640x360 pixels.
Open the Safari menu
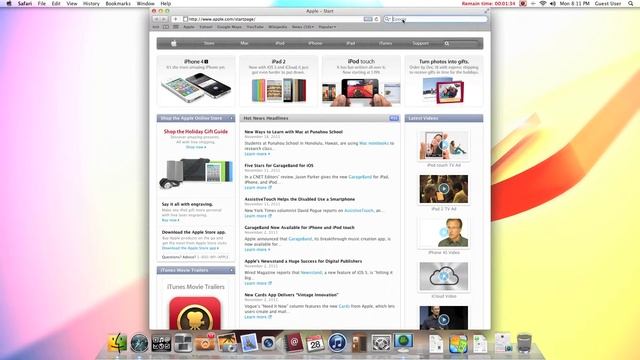click(x=25, y=3)
